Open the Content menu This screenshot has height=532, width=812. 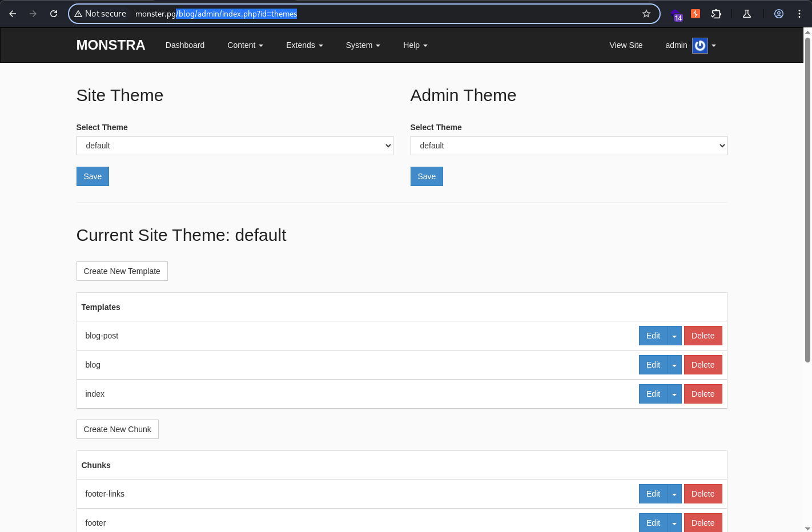(245, 45)
